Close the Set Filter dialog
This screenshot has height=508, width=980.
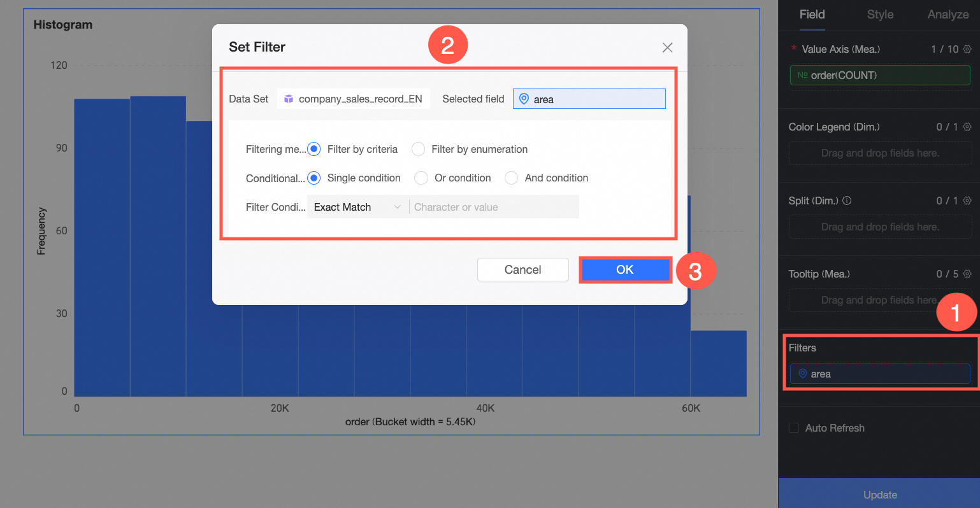(x=667, y=48)
